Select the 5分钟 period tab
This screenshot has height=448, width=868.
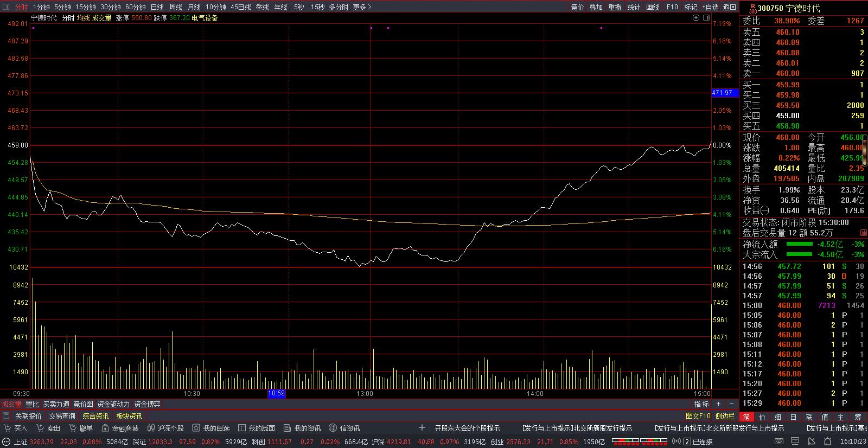click(x=62, y=7)
